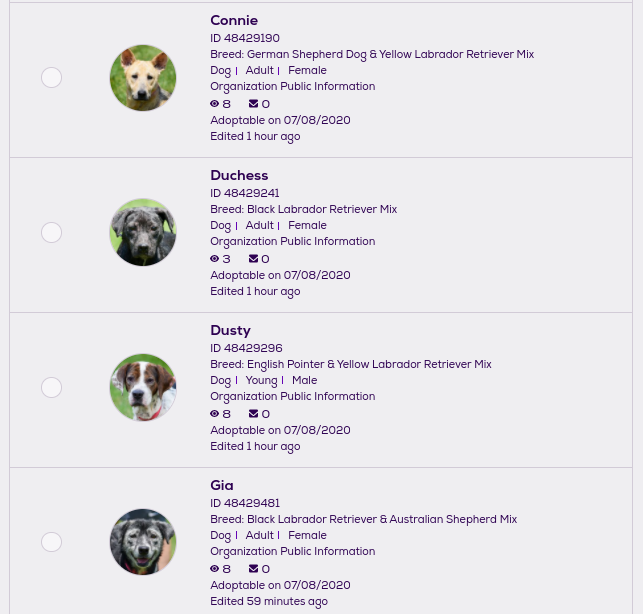
Task: Click the inquiries envelope icon for Gia
Action: coord(254,569)
